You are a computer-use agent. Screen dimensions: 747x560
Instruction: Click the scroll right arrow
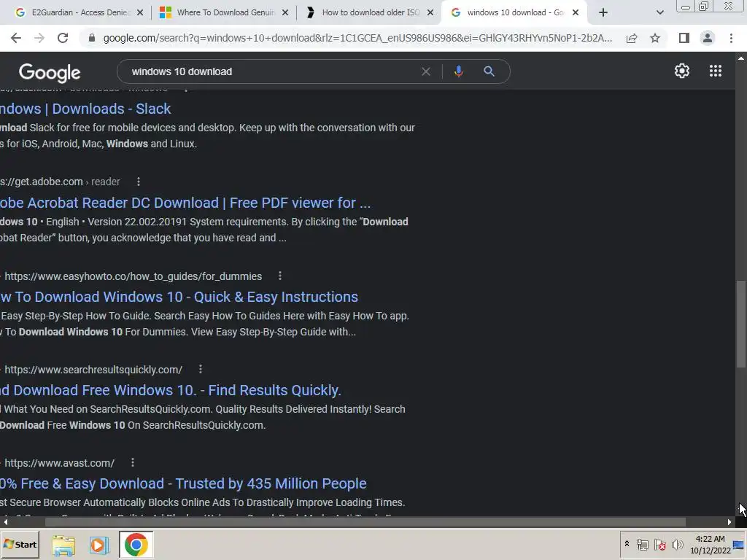tap(729, 522)
